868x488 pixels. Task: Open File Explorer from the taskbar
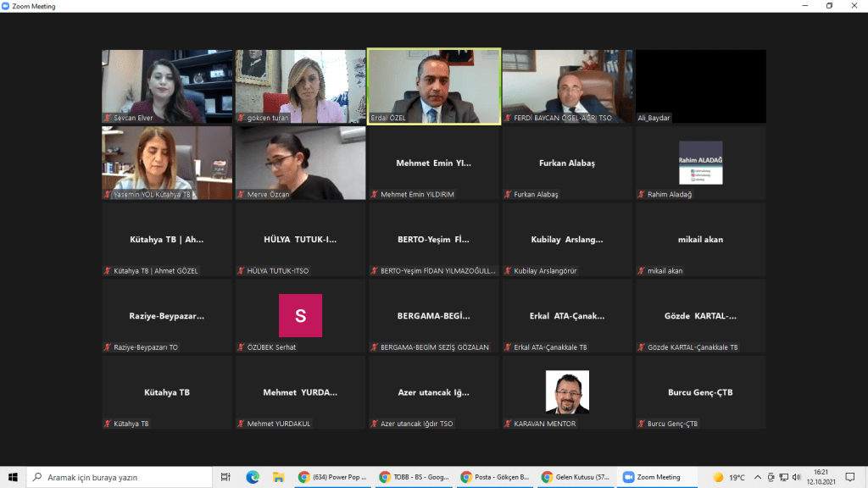tap(277, 477)
